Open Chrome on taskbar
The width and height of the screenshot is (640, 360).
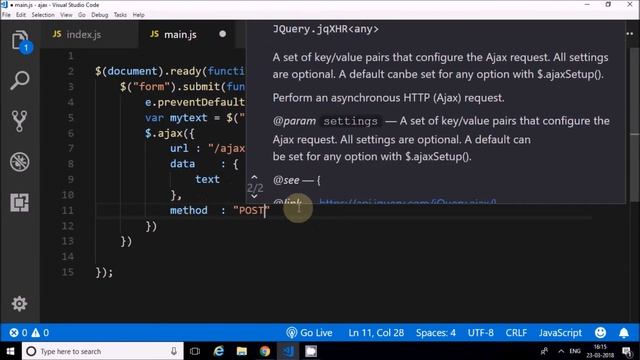point(265,351)
